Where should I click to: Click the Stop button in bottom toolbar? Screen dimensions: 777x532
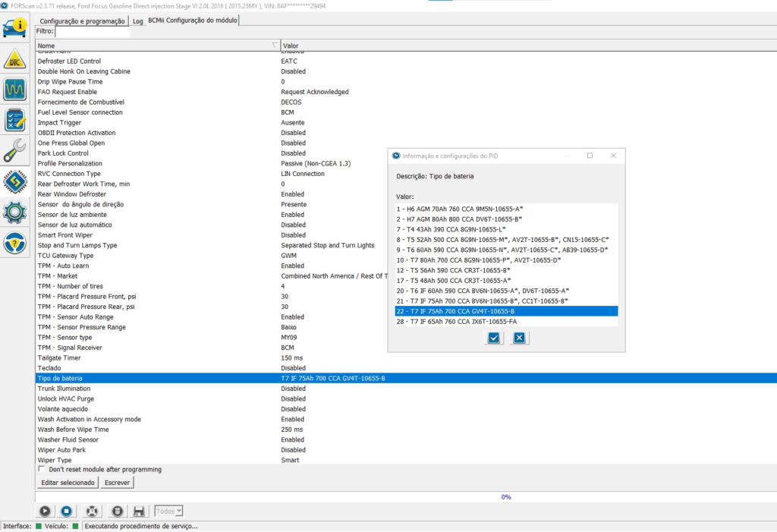(67, 512)
